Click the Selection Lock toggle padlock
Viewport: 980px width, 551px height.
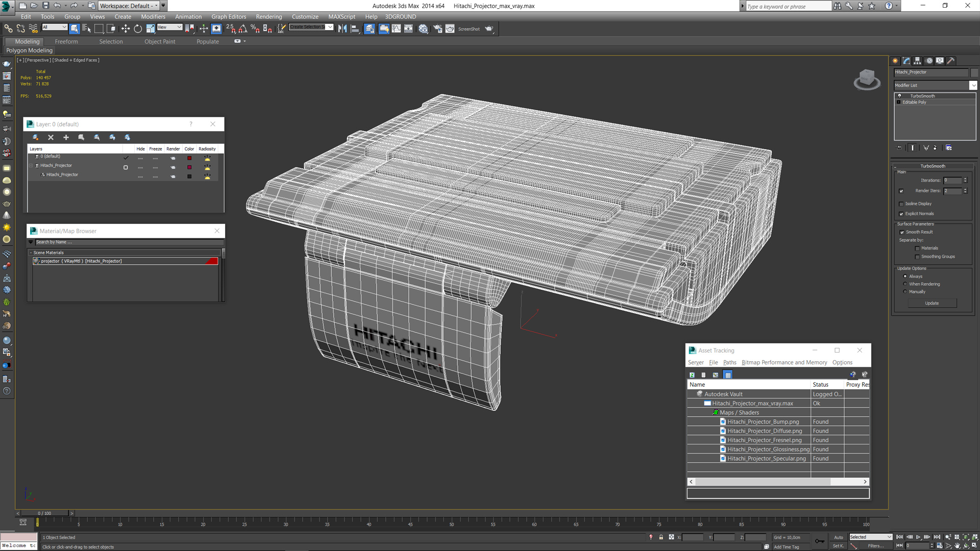tap(661, 537)
